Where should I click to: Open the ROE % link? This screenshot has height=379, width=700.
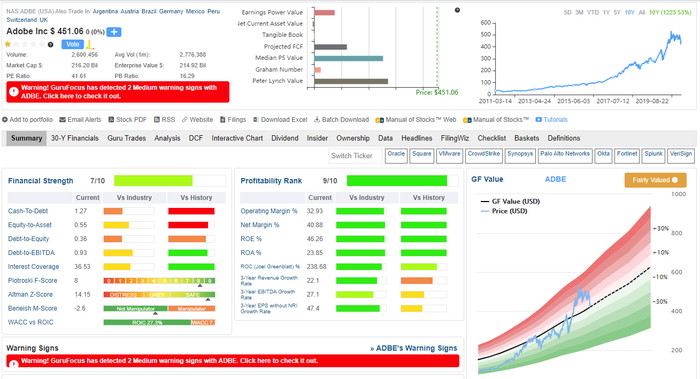click(251, 239)
